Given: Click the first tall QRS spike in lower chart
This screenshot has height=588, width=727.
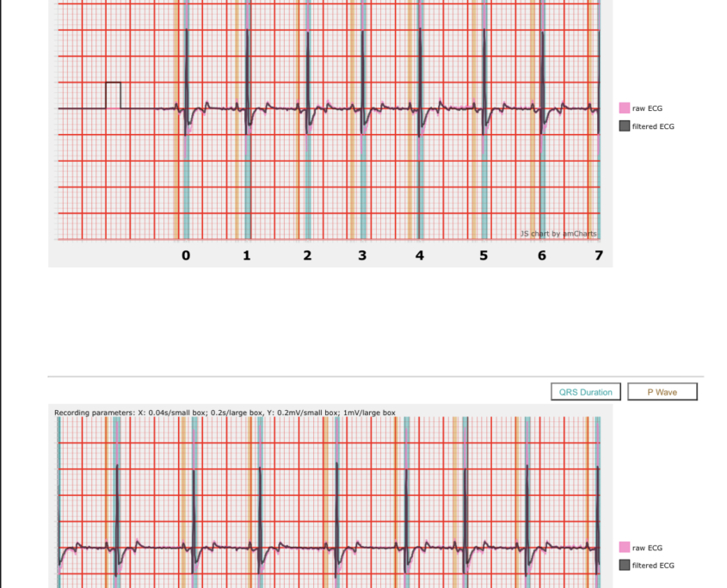Looking at the screenshot, I should click(117, 499).
